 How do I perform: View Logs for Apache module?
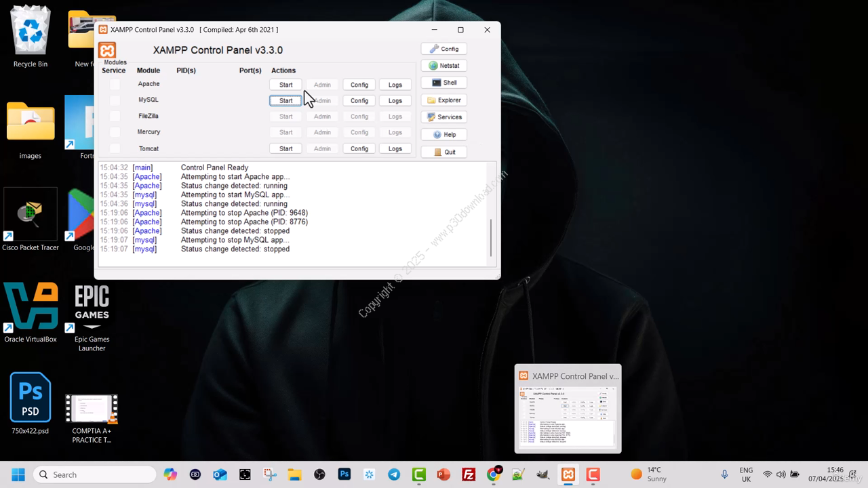coord(395,85)
